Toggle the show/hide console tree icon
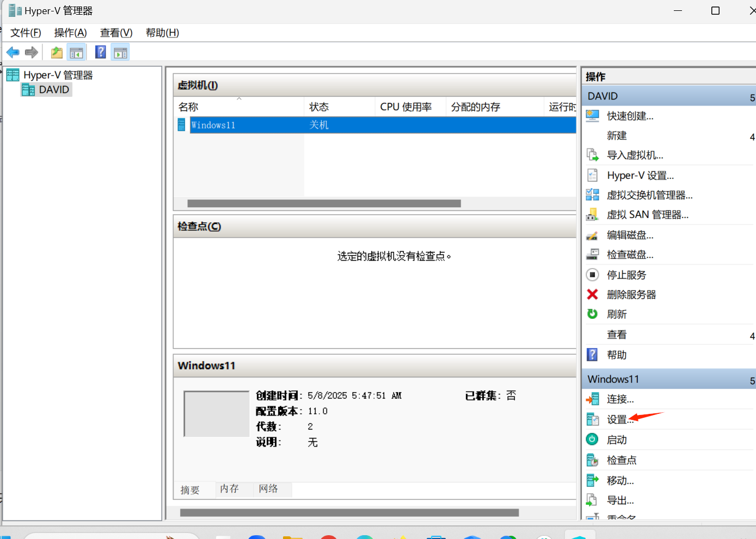The image size is (756, 539). [77, 53]
